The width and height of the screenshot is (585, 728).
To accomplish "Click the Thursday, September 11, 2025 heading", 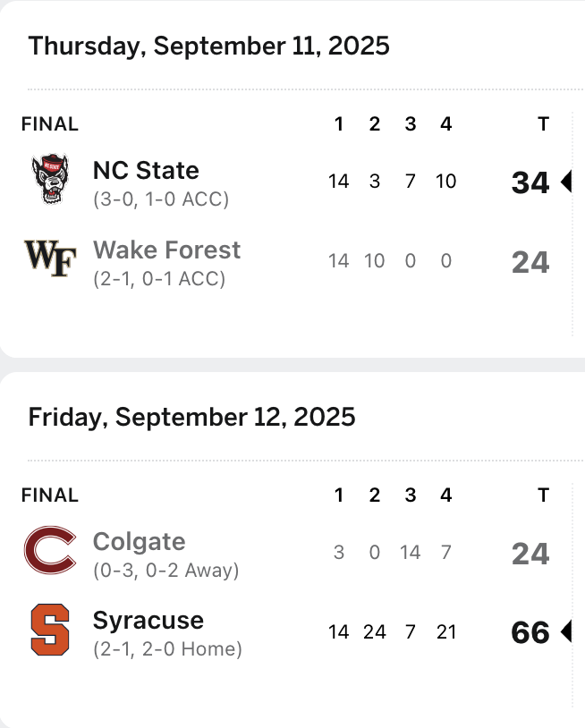I will tap(208, 46).
